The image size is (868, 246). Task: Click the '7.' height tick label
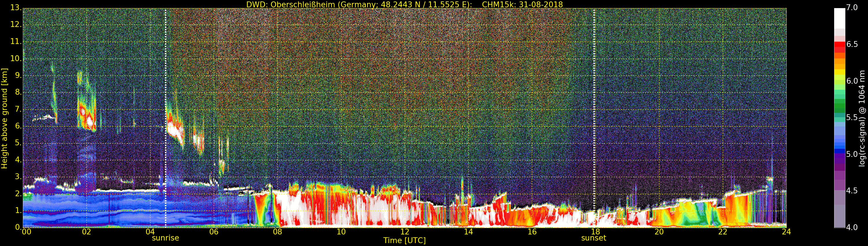(18, 109)
